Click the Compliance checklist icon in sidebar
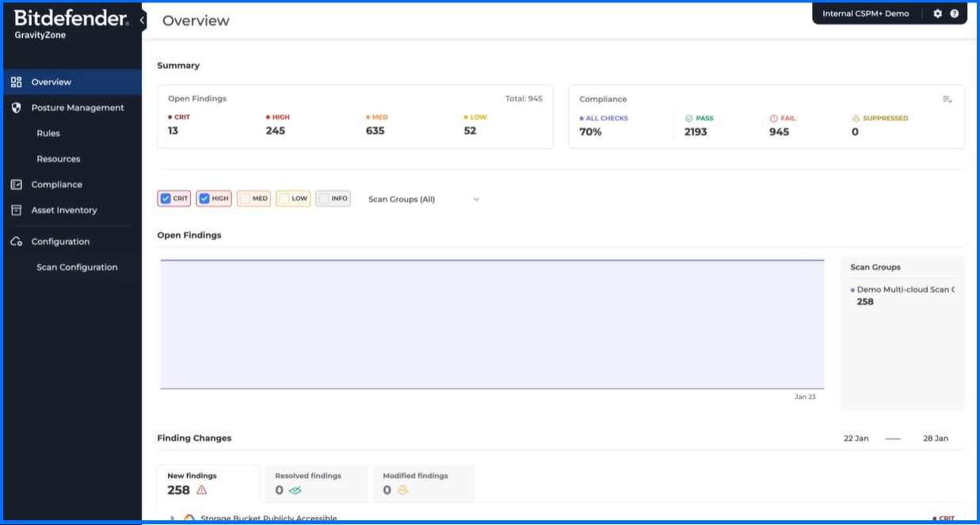Viewport: 980px width, 525px height. (16, 185)
